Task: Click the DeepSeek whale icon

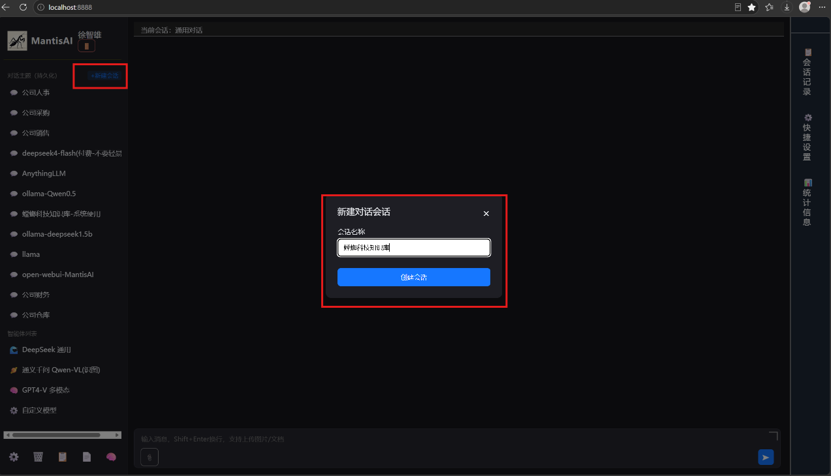Action: point(14,350)
